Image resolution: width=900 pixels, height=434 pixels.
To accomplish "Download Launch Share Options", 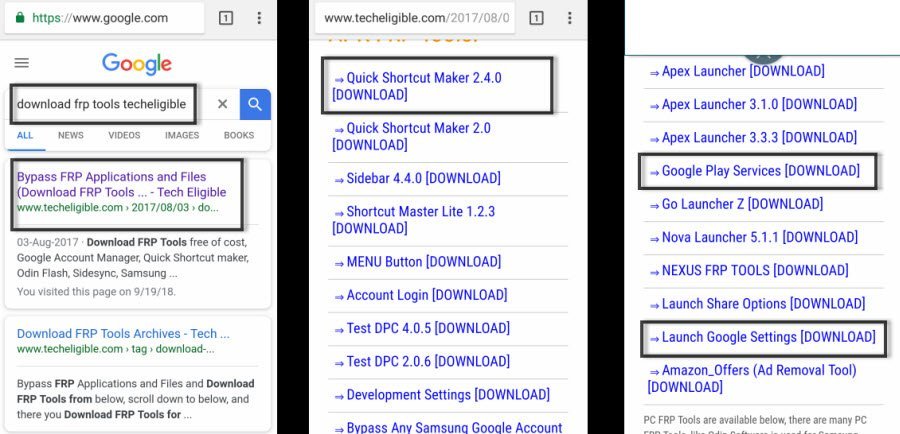I will (757, 304).
